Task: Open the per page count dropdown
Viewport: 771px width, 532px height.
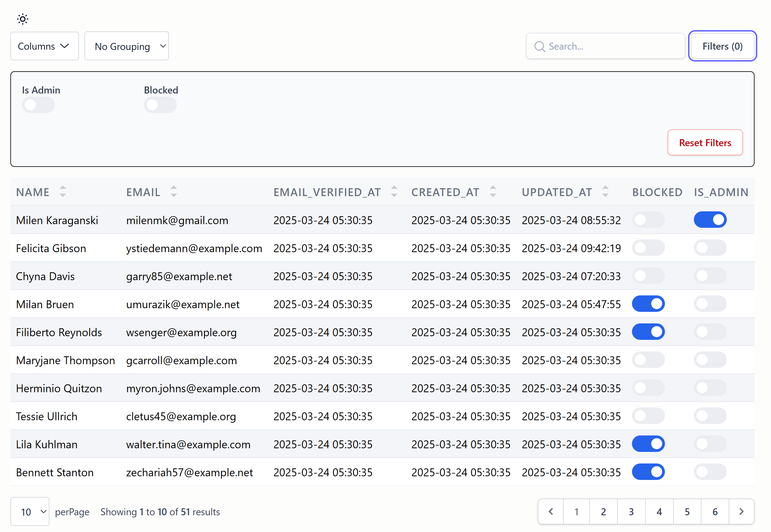Action: point(30,512)
